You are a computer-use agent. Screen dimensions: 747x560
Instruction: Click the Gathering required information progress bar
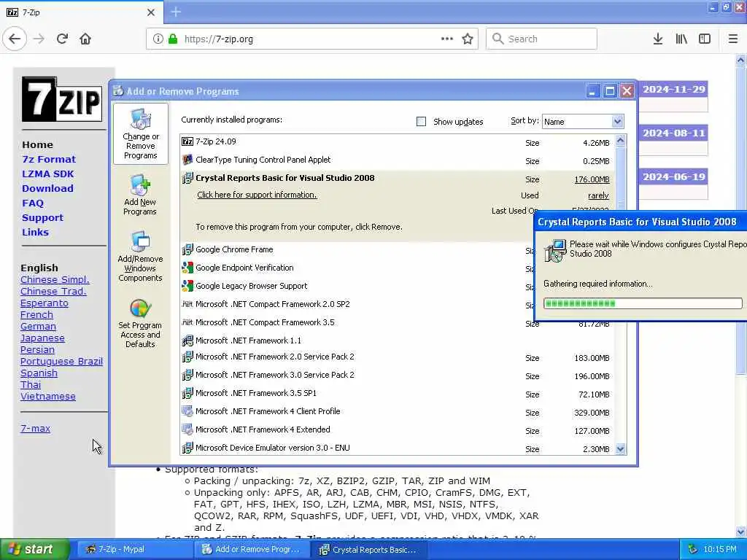coord(643,303)
